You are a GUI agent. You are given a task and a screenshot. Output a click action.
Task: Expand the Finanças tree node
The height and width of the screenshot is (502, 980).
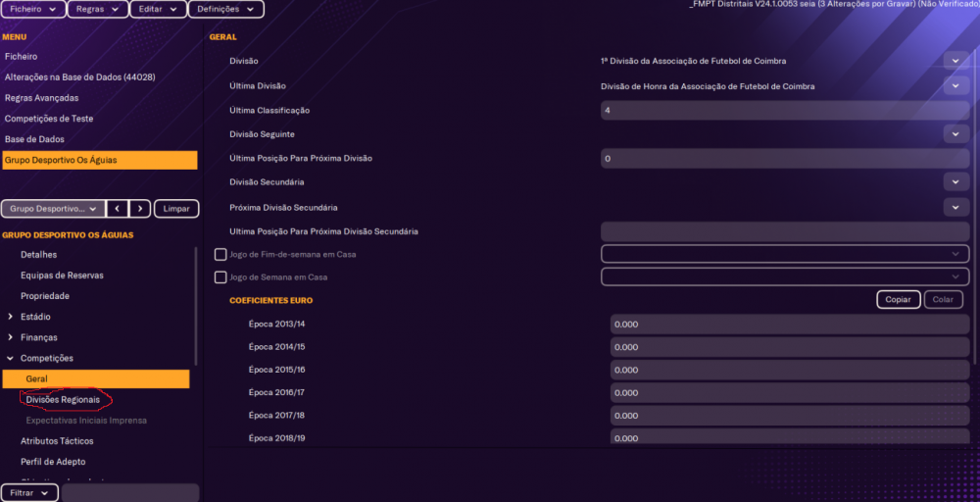click(10, 337)
